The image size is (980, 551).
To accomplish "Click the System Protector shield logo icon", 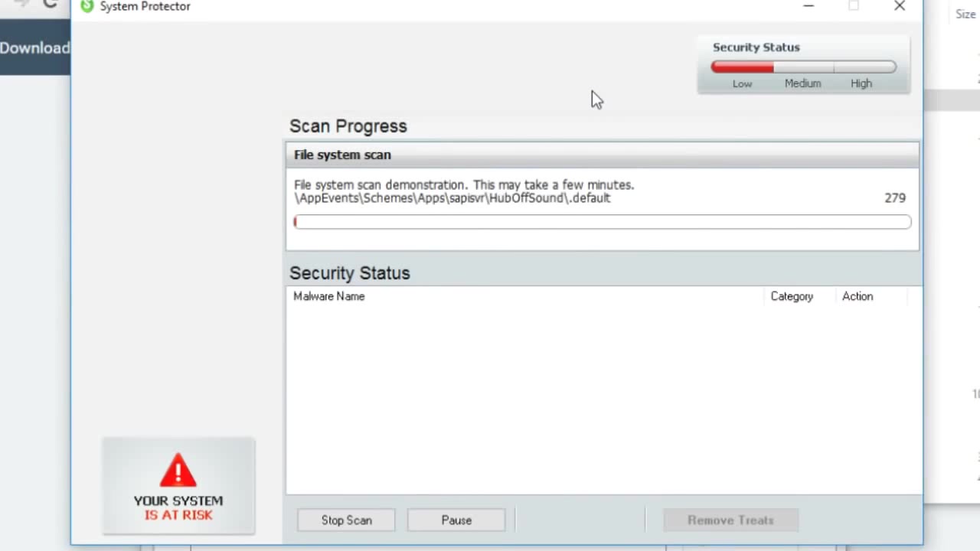I will pos(87,6).
